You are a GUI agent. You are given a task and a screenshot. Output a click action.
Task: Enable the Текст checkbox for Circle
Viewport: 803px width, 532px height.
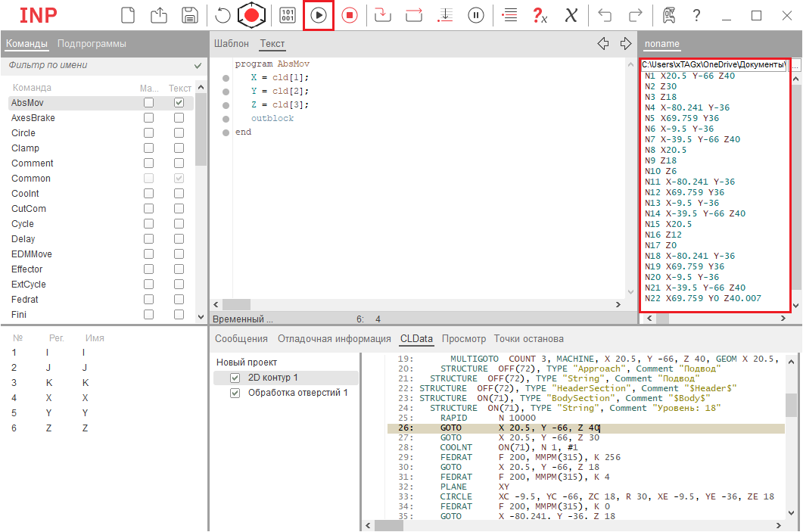coord(179,133)
